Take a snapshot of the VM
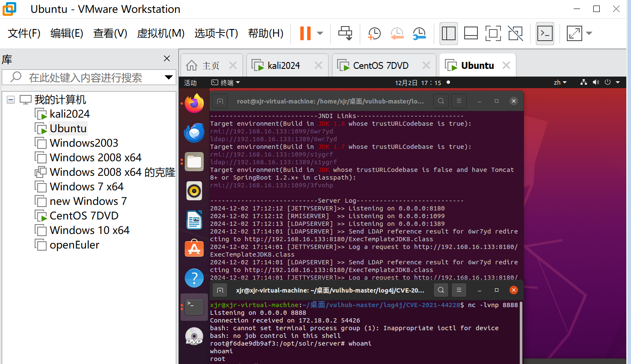Screen dimensions: 631x364 tap(374, 33)
